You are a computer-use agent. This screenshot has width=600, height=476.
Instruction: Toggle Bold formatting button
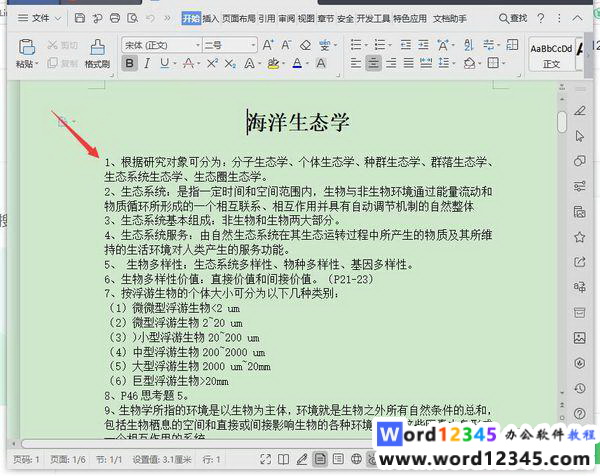130,63
